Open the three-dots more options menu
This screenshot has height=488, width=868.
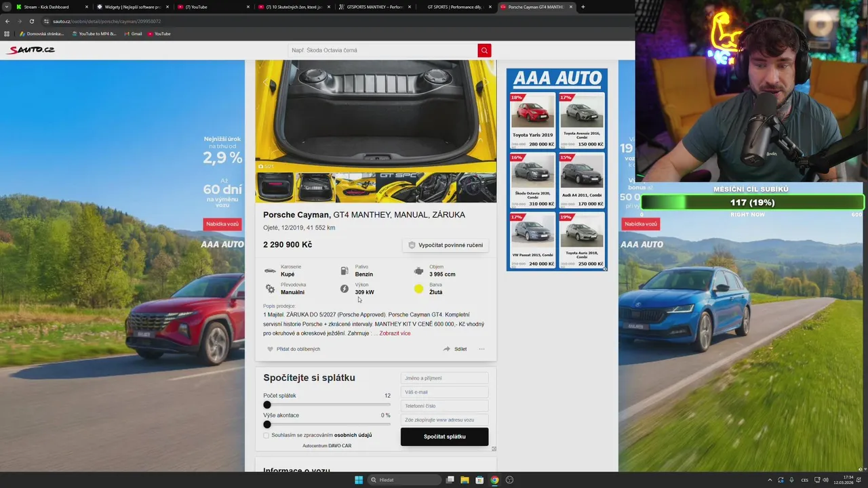pos(481,349)
